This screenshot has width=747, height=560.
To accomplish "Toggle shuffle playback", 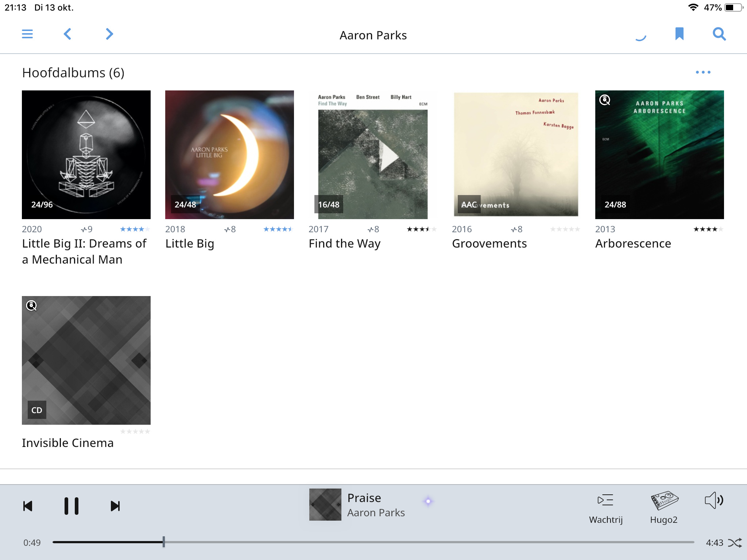I will point(735,543).
